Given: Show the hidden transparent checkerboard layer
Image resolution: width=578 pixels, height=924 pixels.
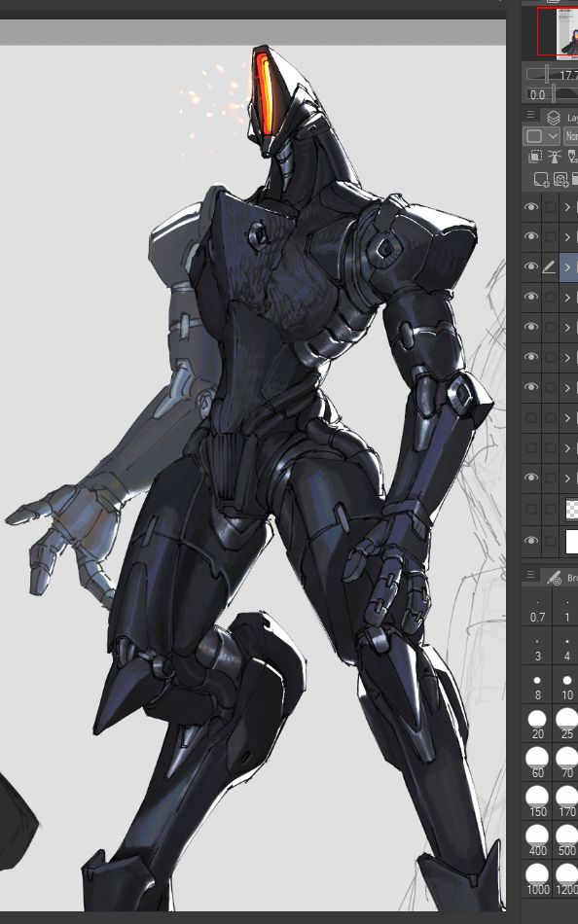Looking at the screenshot, I should pos(531,509).
